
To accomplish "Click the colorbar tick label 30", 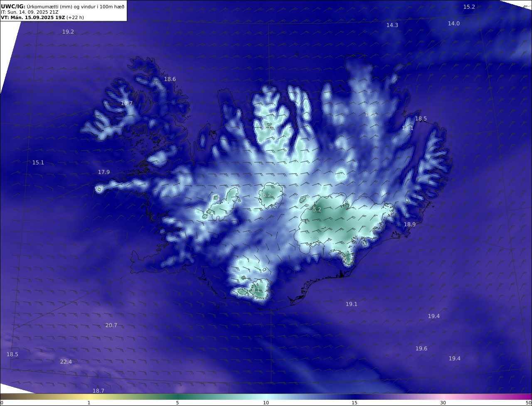I will [443, 403].
